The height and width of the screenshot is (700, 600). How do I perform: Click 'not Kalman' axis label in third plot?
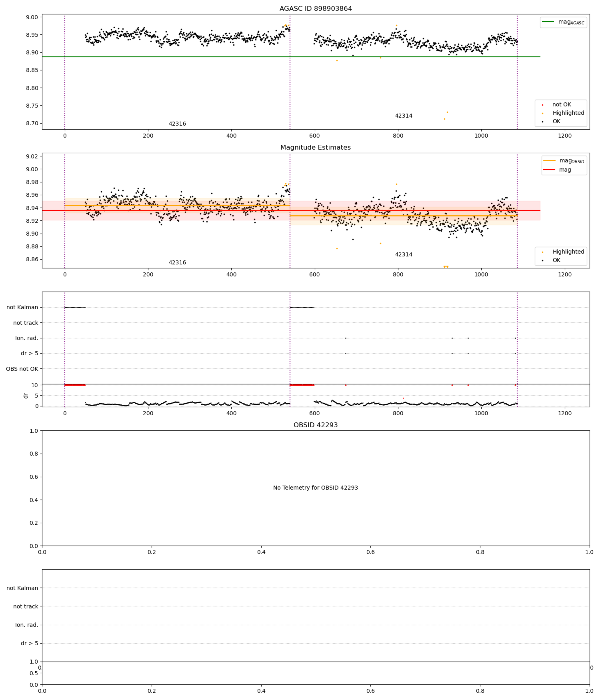coord(22,308)
